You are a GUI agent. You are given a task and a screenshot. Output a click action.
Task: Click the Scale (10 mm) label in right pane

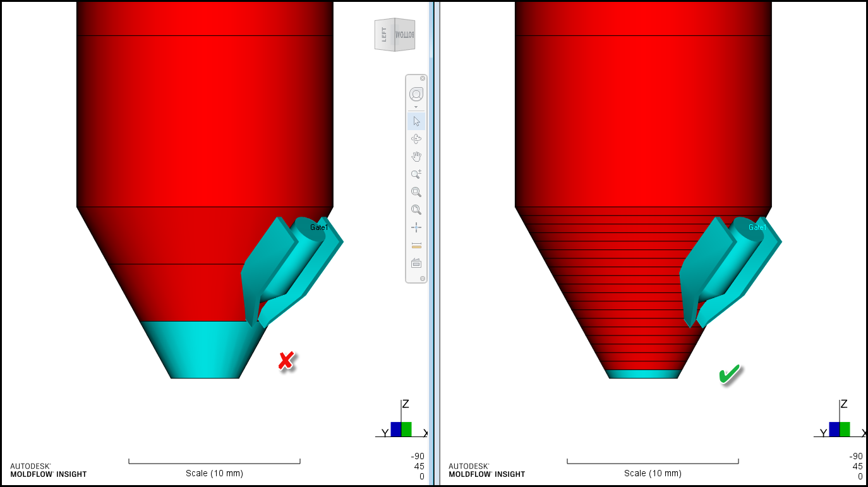[653, 473]
